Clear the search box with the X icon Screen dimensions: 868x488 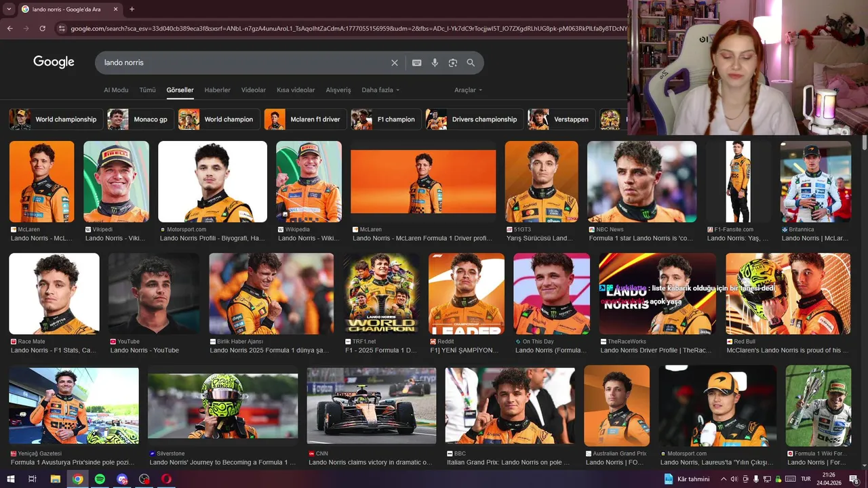pyautogui.click(x=395, y=62)
